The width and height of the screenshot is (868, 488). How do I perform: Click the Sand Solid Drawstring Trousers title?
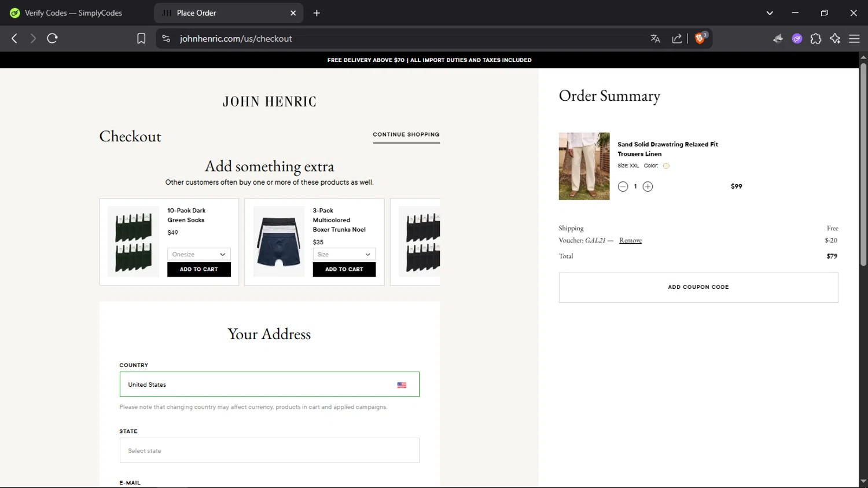(668, 149)
